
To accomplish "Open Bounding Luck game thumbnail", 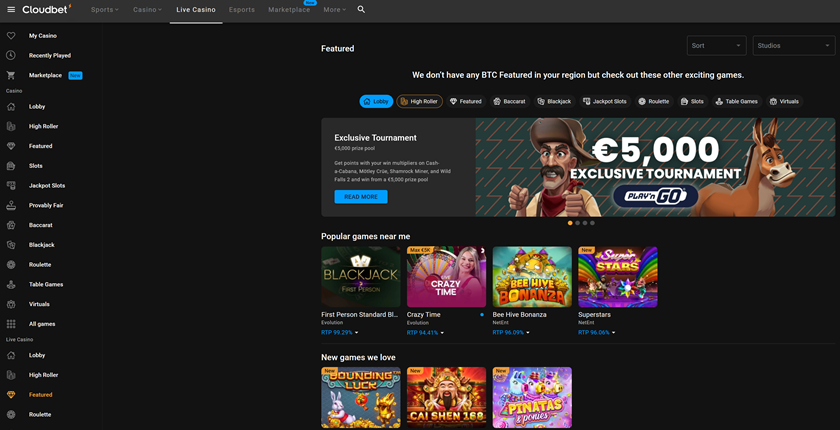I will point(361,397).
